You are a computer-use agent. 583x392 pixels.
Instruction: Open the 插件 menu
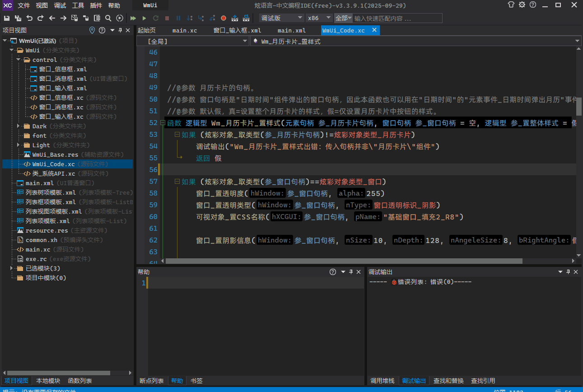(96, 5)
